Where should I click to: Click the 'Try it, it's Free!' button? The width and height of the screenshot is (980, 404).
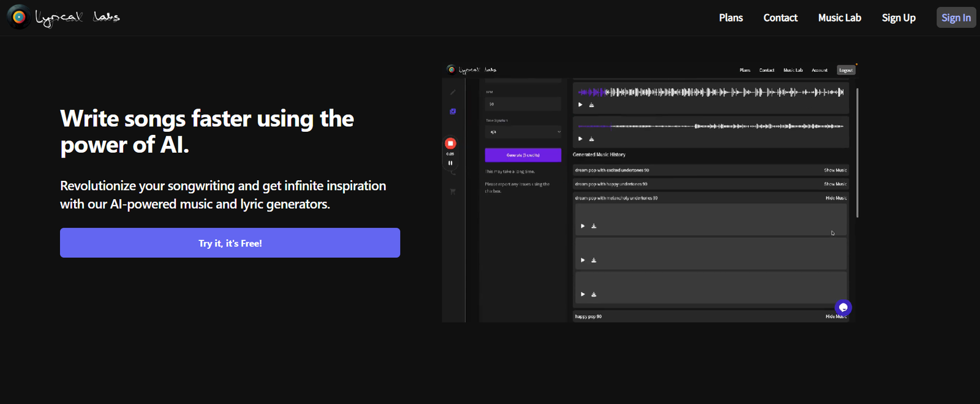point(230,243)
